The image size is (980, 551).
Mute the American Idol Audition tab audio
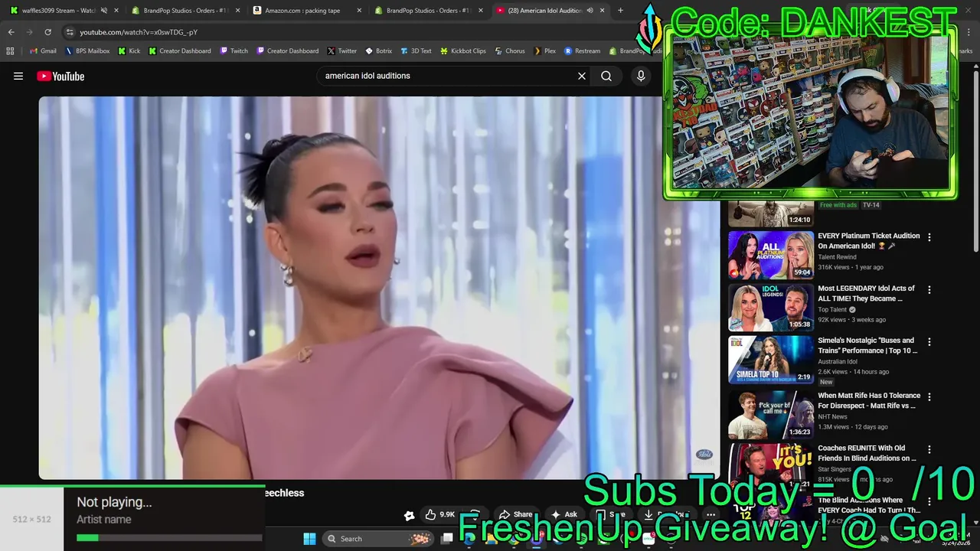[590, 10]
